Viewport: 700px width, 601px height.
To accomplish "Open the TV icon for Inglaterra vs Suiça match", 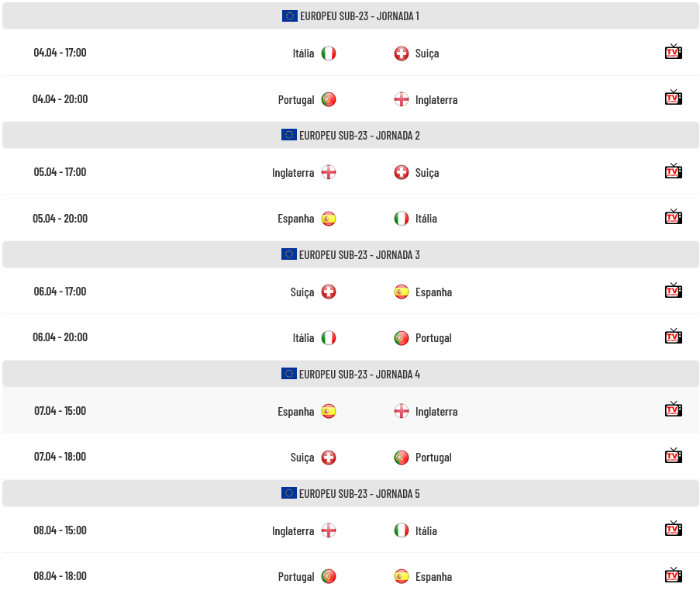I will [673, 171].
